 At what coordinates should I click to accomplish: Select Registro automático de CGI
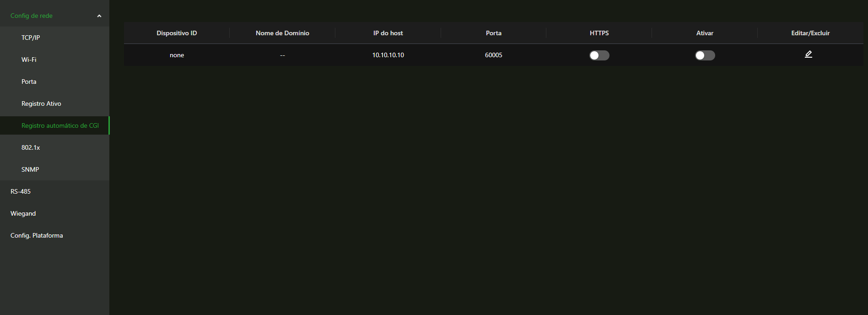tap(60, 125)
